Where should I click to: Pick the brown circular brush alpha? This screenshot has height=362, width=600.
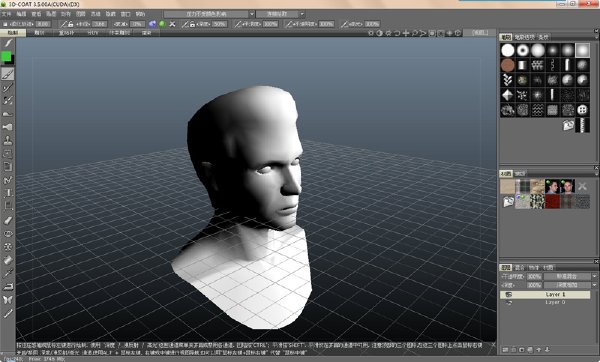(507, 65)
